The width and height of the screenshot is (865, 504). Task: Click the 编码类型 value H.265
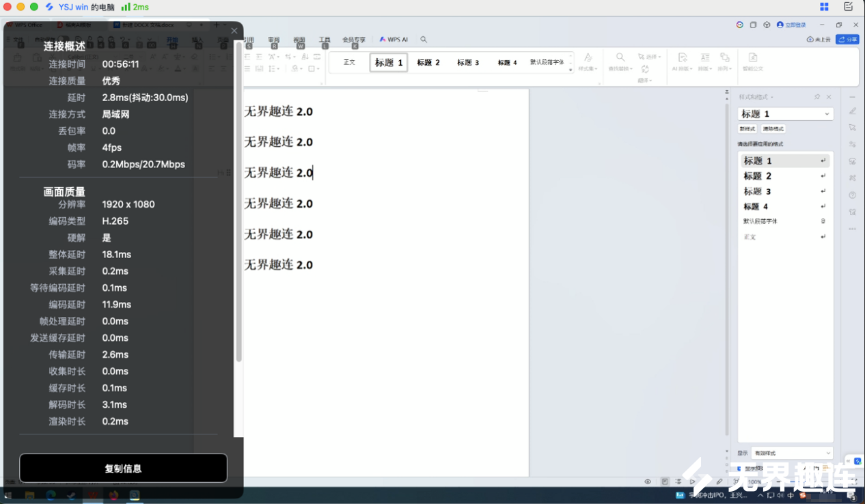[x=115, y=221]
